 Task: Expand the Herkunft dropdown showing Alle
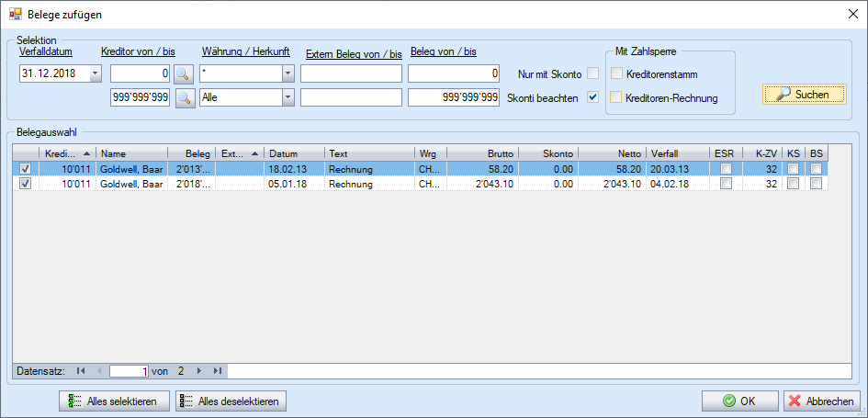[x=287, y=97]
